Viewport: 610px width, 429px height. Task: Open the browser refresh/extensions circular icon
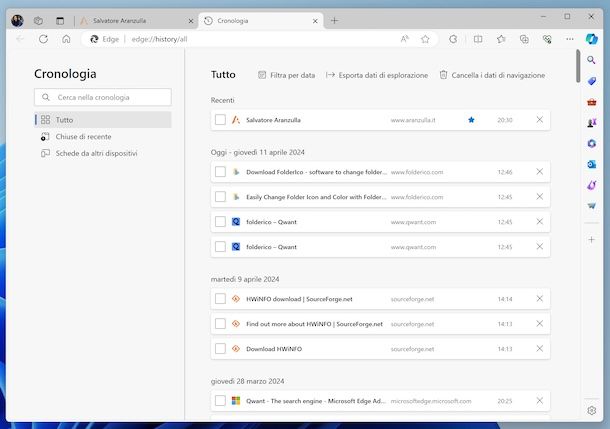click(x=453, y=39)
